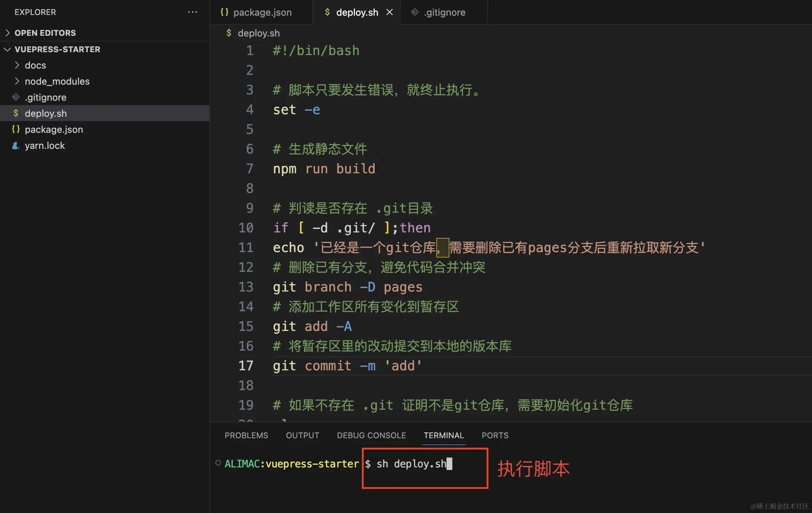This screenshot has height=513, width=812.
Task: Open docs folder in the explorer tree
Action: (35, 65)
